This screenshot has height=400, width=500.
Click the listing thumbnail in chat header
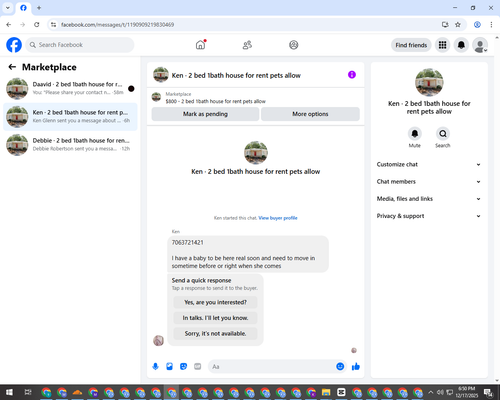[x=161, y=75]
